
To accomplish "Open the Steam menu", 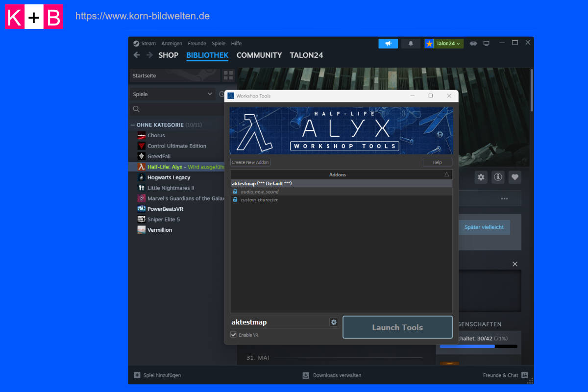I will [x=145, y=43].
